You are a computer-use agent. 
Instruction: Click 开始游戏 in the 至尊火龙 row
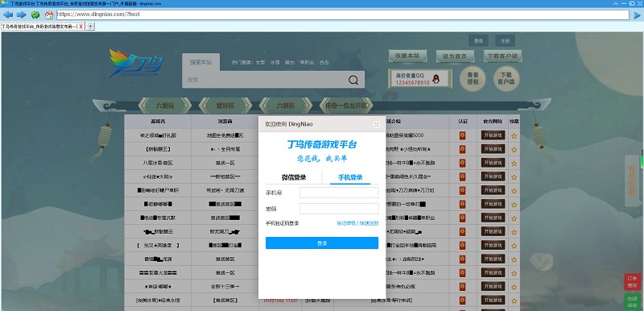(x=493, y=272)
